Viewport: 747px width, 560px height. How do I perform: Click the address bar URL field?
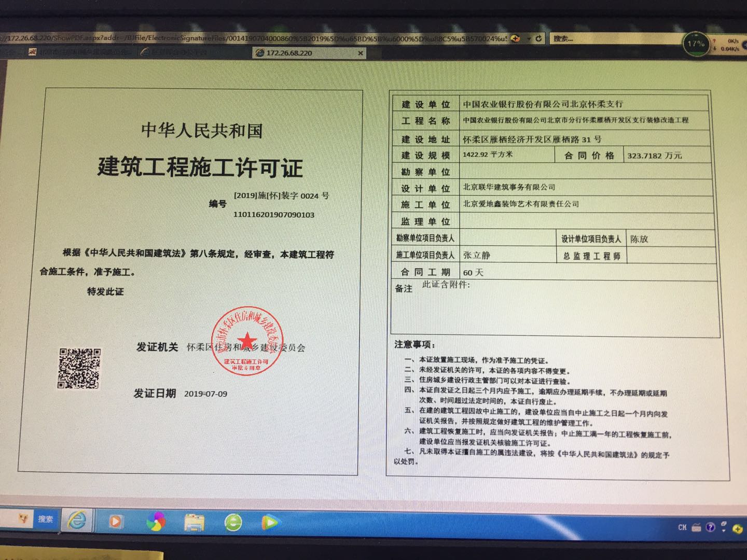tap(254, 38)
